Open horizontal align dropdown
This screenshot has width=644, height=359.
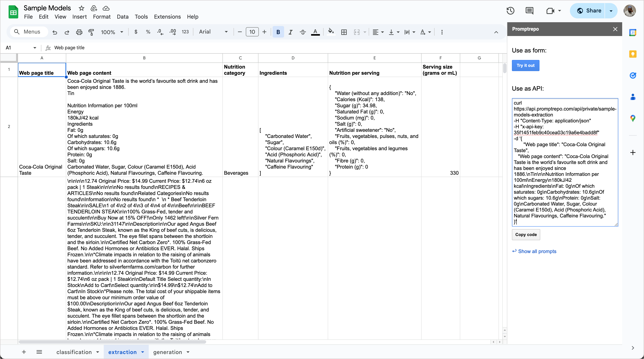pos(378,32)
